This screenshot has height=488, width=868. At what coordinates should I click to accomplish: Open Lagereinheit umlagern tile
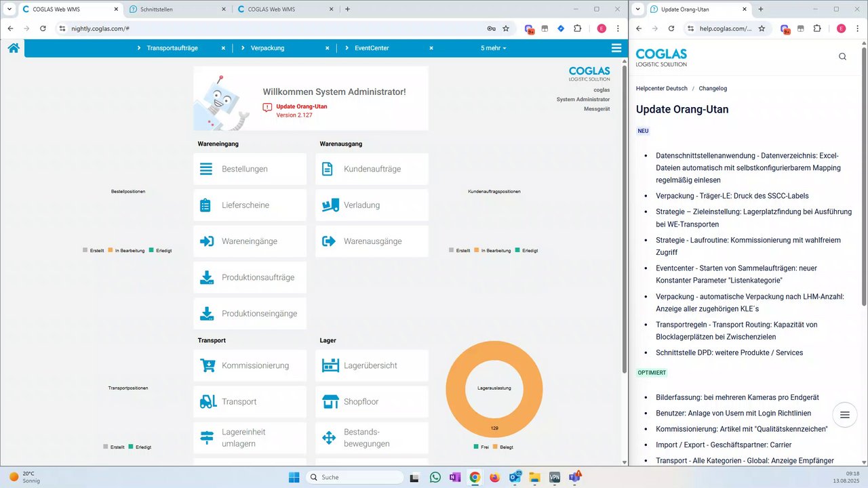(250, 438)
